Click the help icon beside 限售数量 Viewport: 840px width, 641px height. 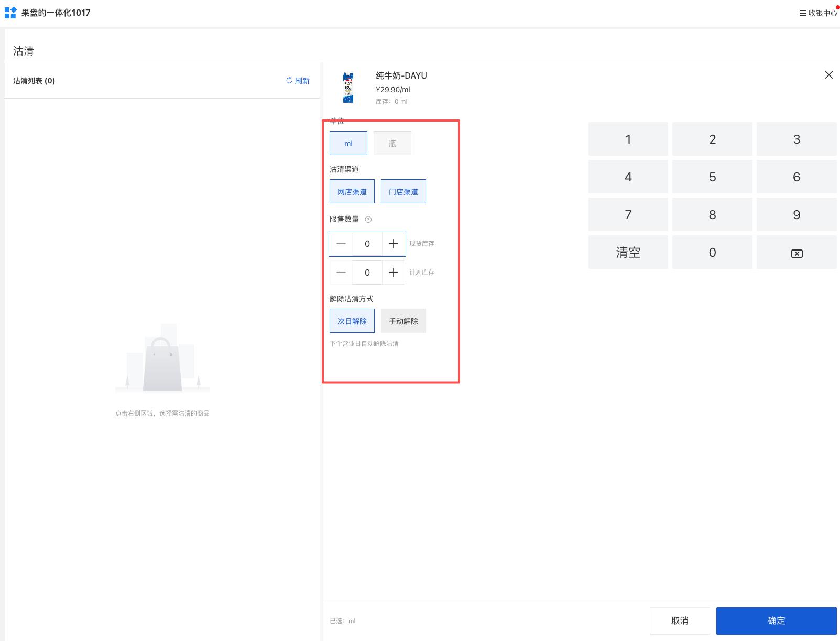point(368,220)
